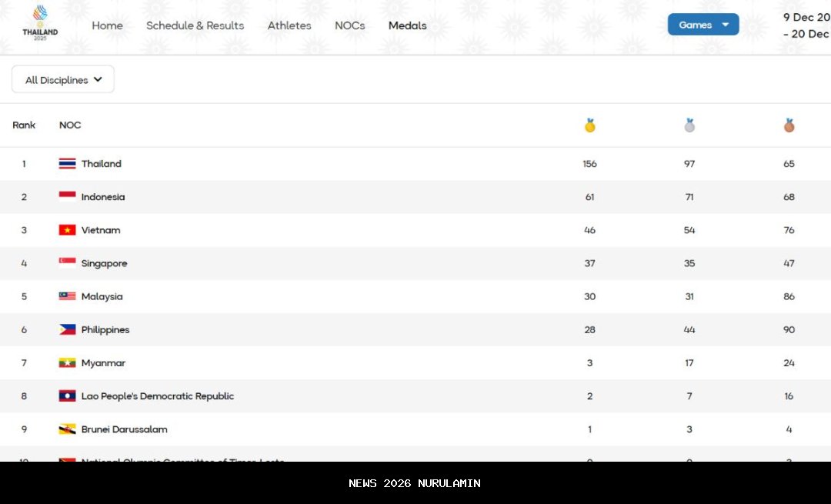Click the bronze medal column icon
831x504 pixels.
[789, 125]
